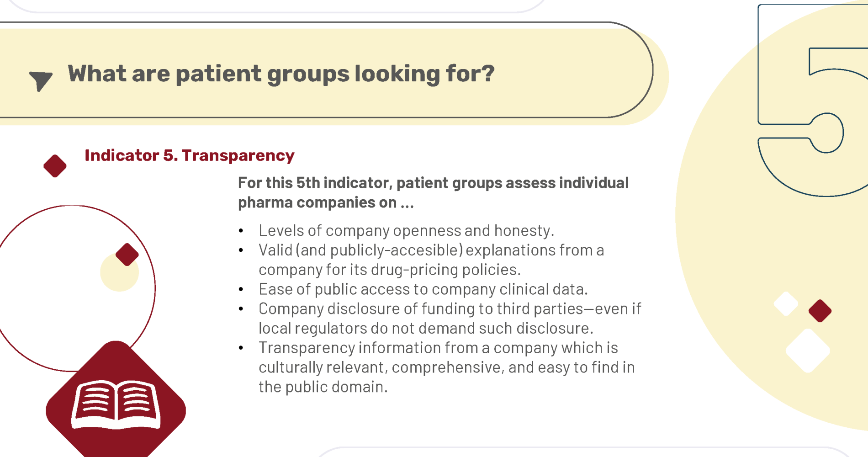
Task: Click the bold 'For this 5th indicator' intro text
Action: pos(433,192)
